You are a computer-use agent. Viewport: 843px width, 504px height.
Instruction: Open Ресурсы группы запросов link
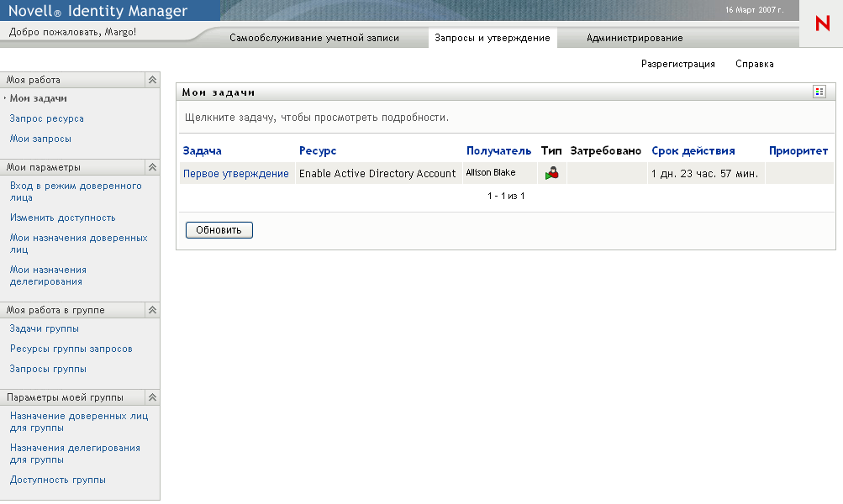pyautogui.click(x=71, y=349)
